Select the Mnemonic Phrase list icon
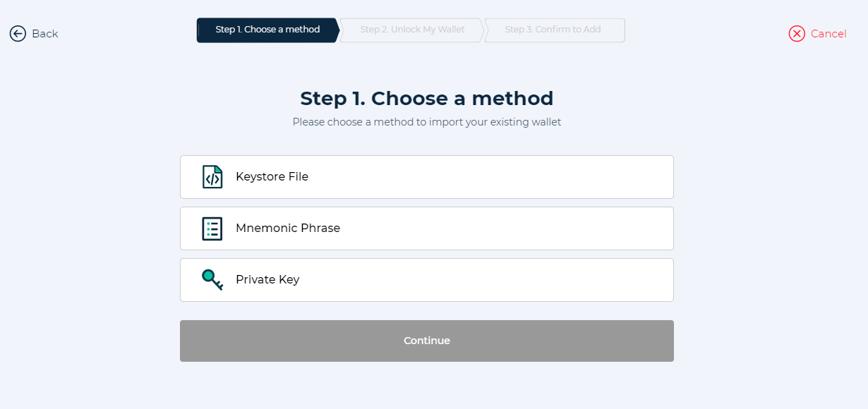The image size is (868, 409). pyautogui.click(x=212, y=228)
